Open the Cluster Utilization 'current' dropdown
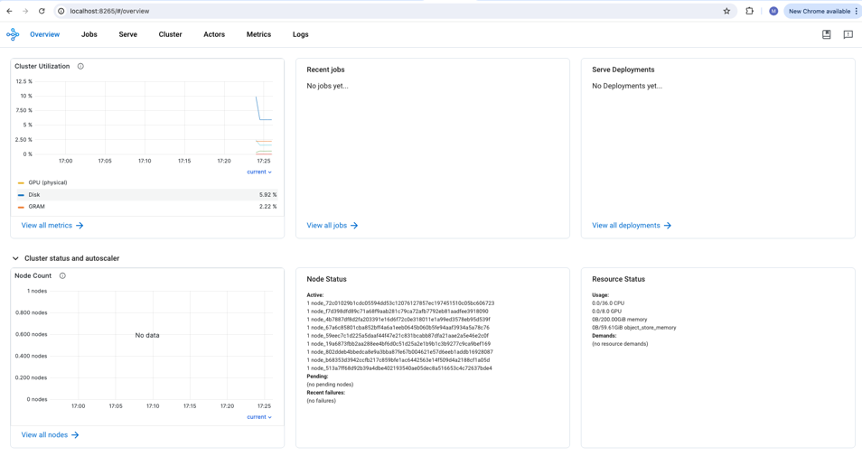The height and width of the screenshot is (456, 862). pos(259,172)
